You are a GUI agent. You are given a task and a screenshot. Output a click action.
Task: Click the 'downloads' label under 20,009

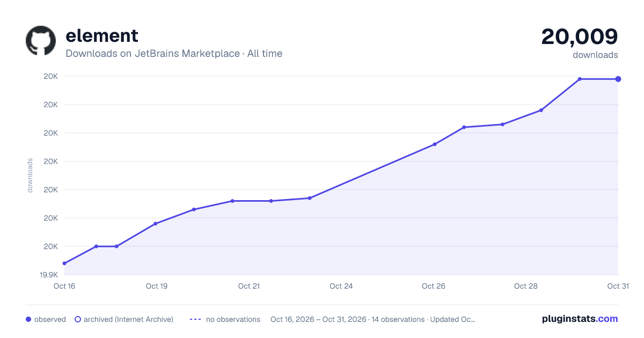click(x=595, y=55)
